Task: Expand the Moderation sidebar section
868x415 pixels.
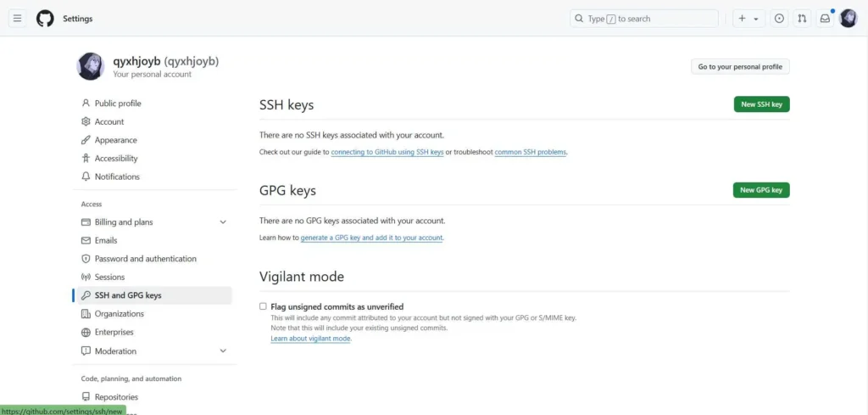Action: (x=223, y=351)
